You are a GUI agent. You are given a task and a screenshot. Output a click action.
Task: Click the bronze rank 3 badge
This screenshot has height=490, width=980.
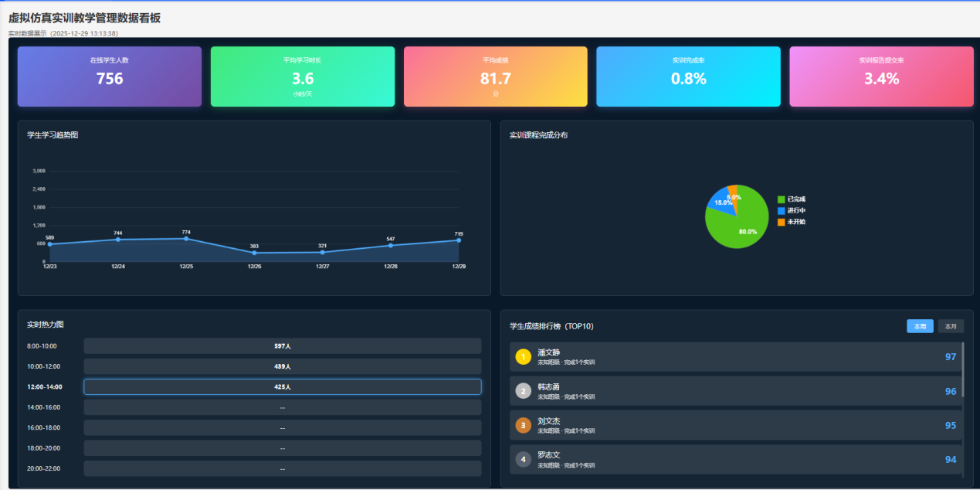(523, 425)
